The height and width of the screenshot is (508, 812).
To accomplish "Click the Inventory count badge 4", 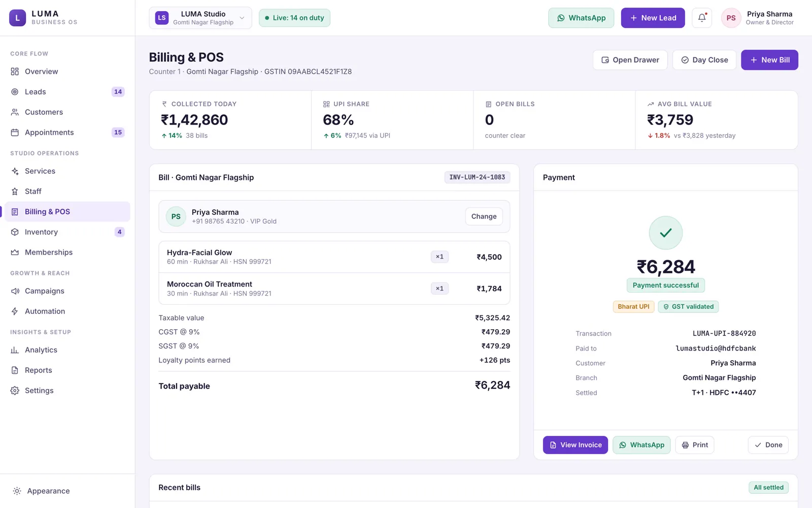I will coord(119,232).
